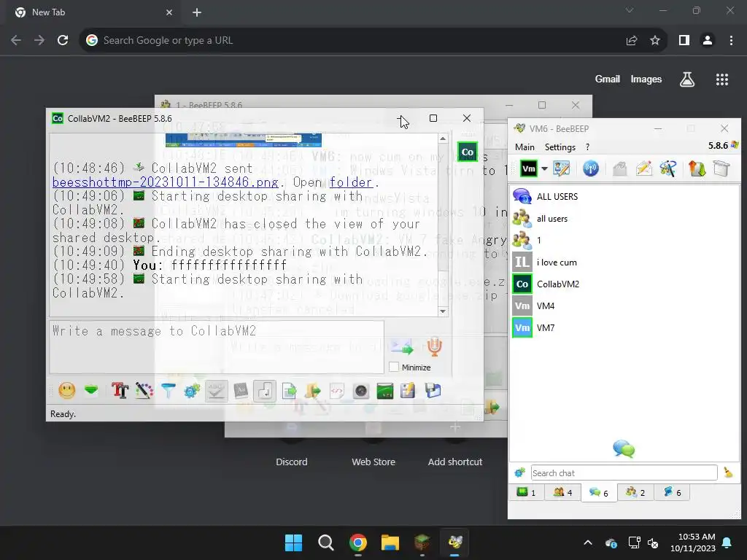Click the send folder arrow icon
This screenshot has height=560, width=747.
click(313, 391)
